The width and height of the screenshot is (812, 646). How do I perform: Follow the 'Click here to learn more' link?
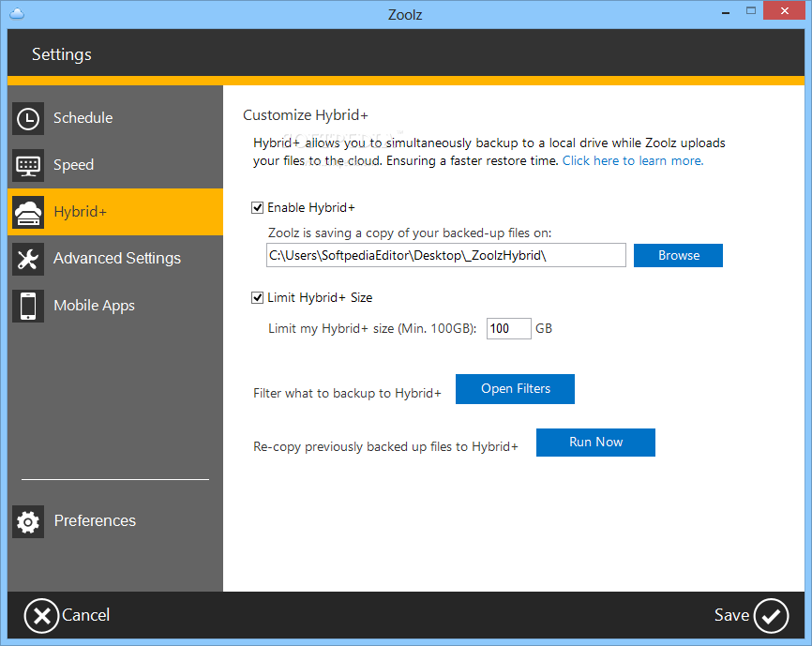point(633,161)
